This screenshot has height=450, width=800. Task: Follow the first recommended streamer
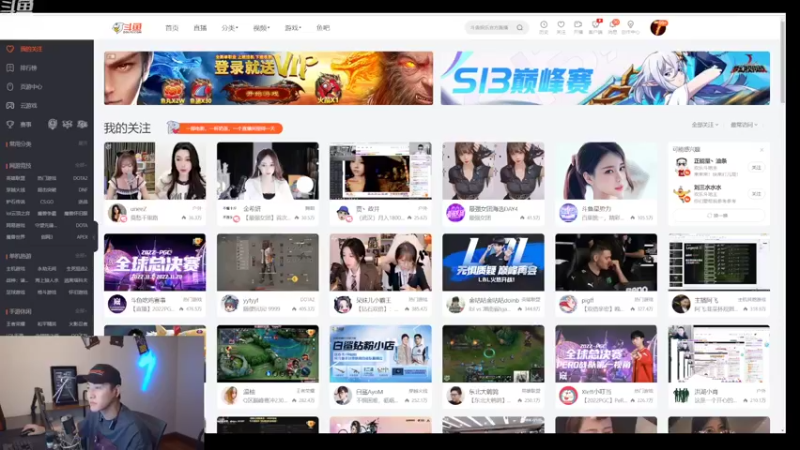pos(756,167)
